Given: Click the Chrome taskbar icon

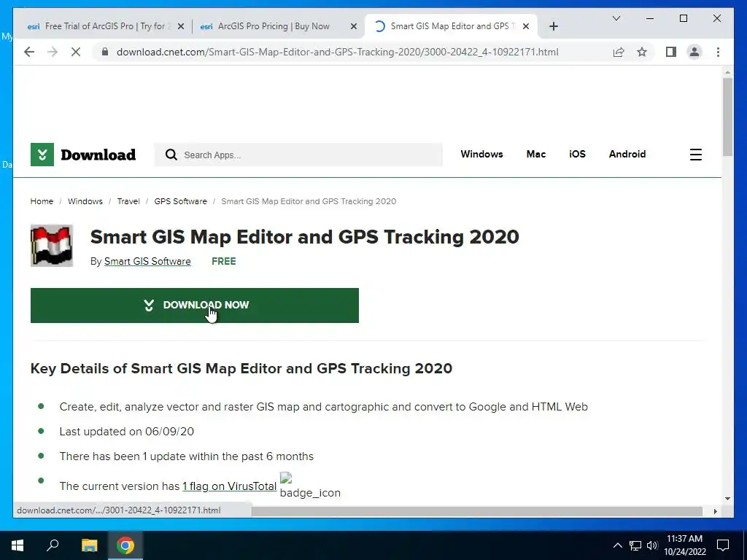Looking at the screenshot, I should click(x=125, y=545).
